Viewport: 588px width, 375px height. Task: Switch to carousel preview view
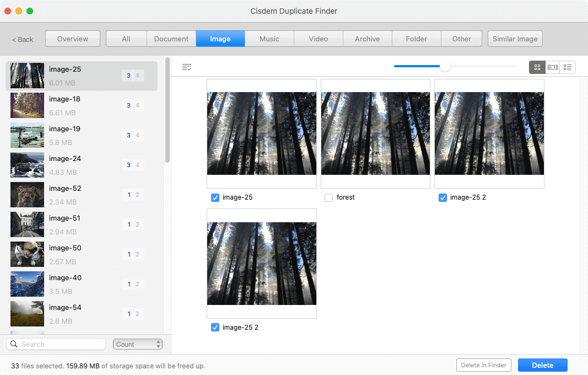pos(552,67)
